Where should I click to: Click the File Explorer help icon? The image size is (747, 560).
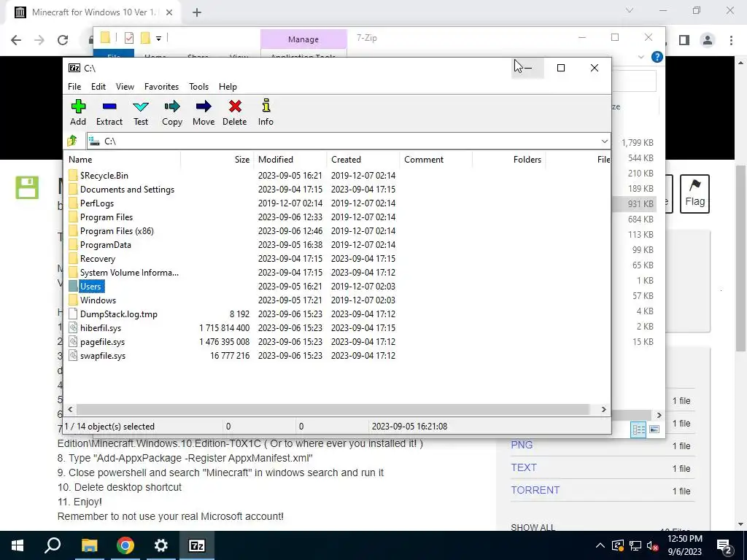(x=657, y=57)
